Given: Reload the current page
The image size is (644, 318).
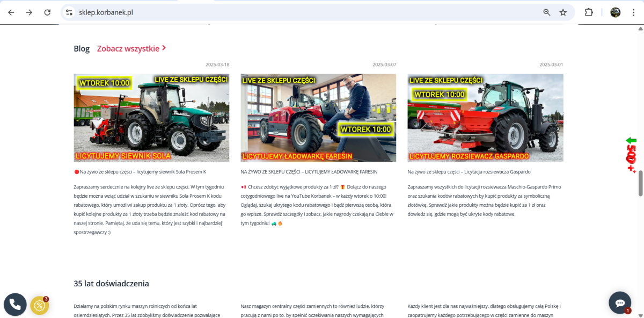Looking at the screenshot, I should (47, 12).
